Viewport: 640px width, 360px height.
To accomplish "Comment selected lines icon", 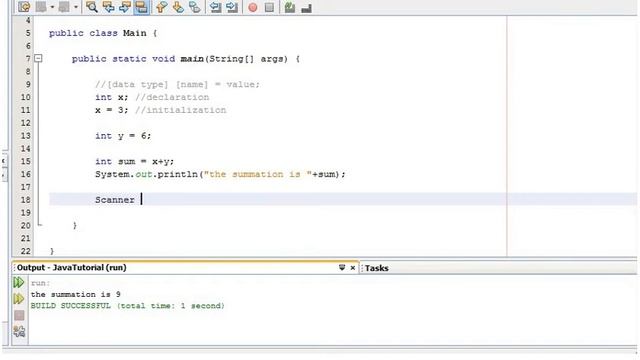I will coord(290,7).
